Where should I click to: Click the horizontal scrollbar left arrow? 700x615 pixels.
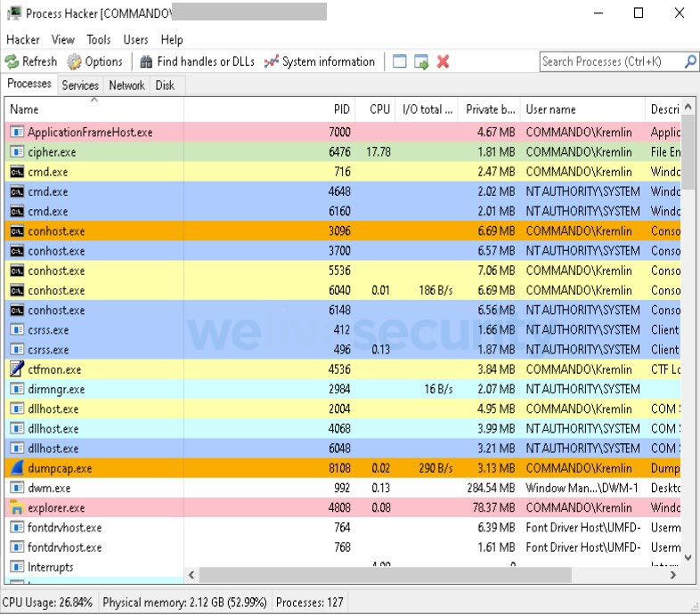pos(191,575)
